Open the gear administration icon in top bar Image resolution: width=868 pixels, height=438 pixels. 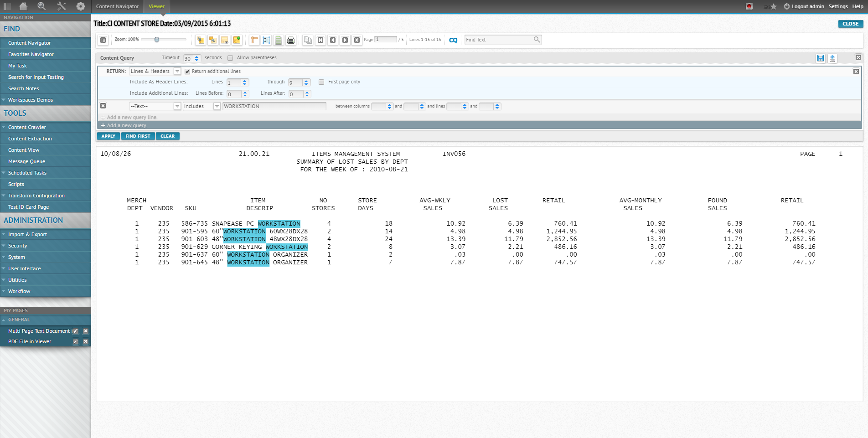click(x=81, y=6)
